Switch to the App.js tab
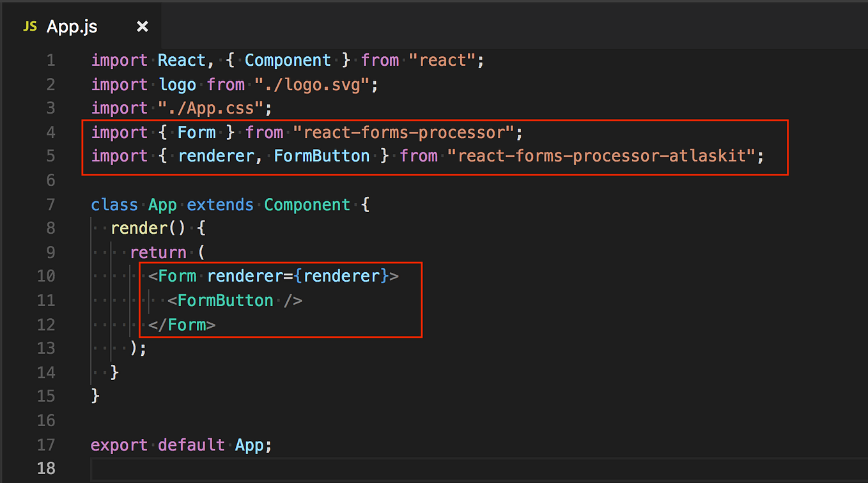 [x=72, y=26]
